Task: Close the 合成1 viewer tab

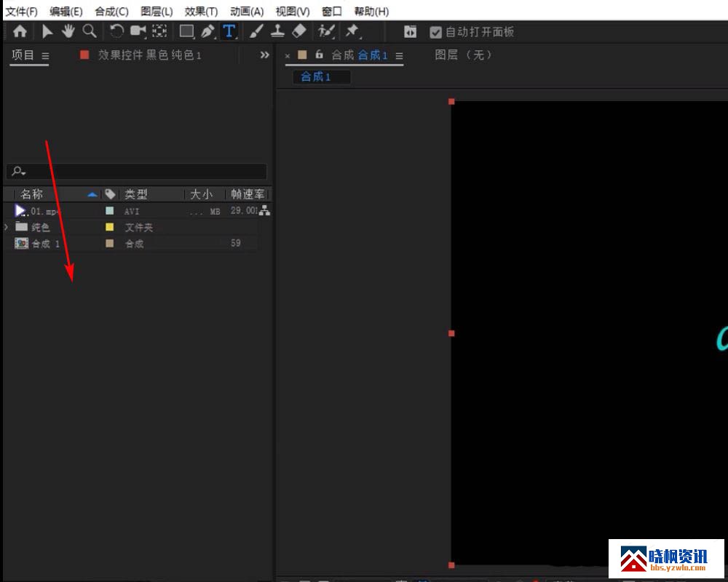Action: pyautogui.click(x=288, y=56)
